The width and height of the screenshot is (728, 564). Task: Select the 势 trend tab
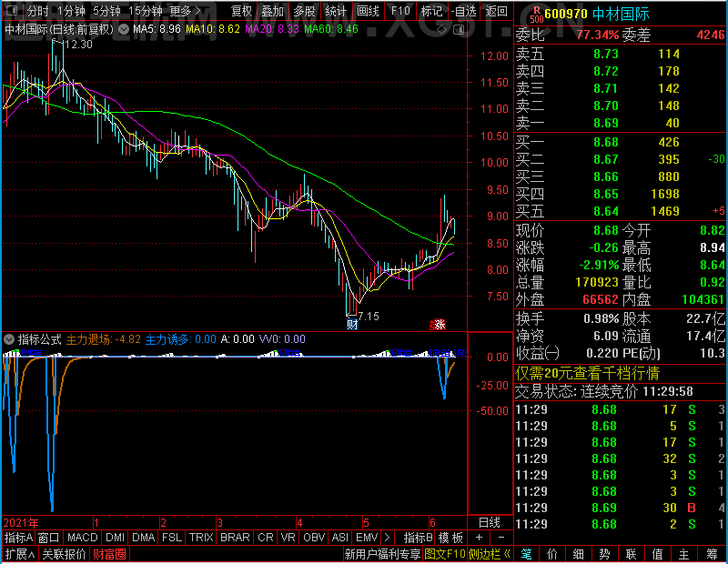[604, 554]
